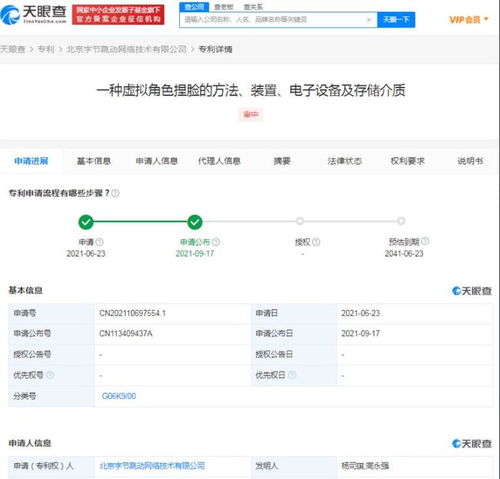
Task: Click the publication number CN113409437A
Action: pos(126,334)
